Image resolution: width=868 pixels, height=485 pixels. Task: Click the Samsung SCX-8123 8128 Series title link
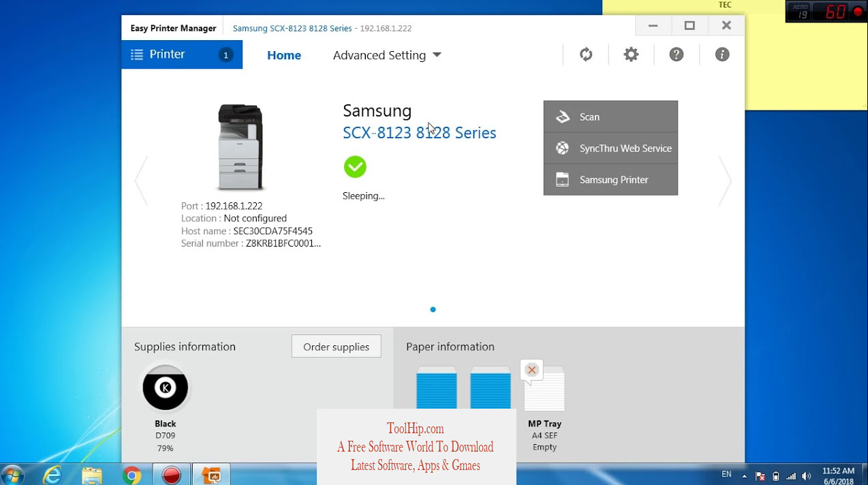tap(292, 28)
